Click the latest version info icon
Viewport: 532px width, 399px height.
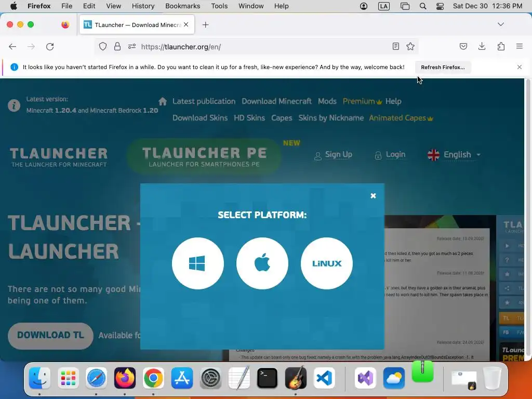(x=14, y=105)
